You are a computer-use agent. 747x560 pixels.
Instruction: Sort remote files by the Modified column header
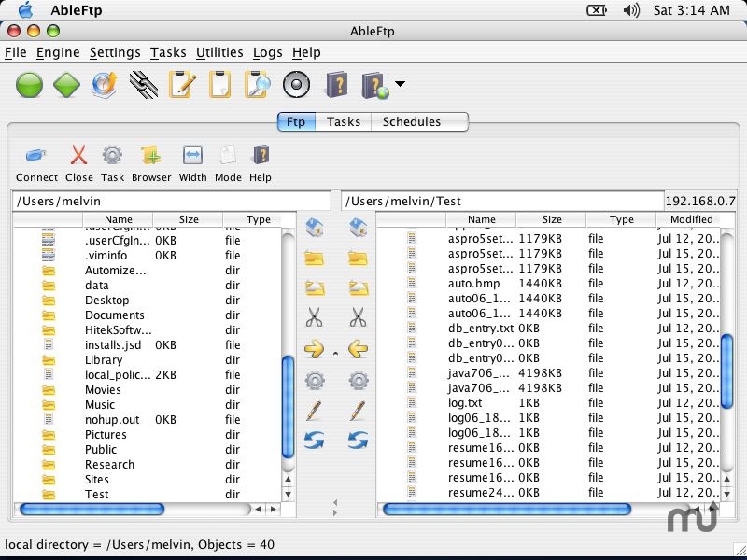click(x=691, y=219)
